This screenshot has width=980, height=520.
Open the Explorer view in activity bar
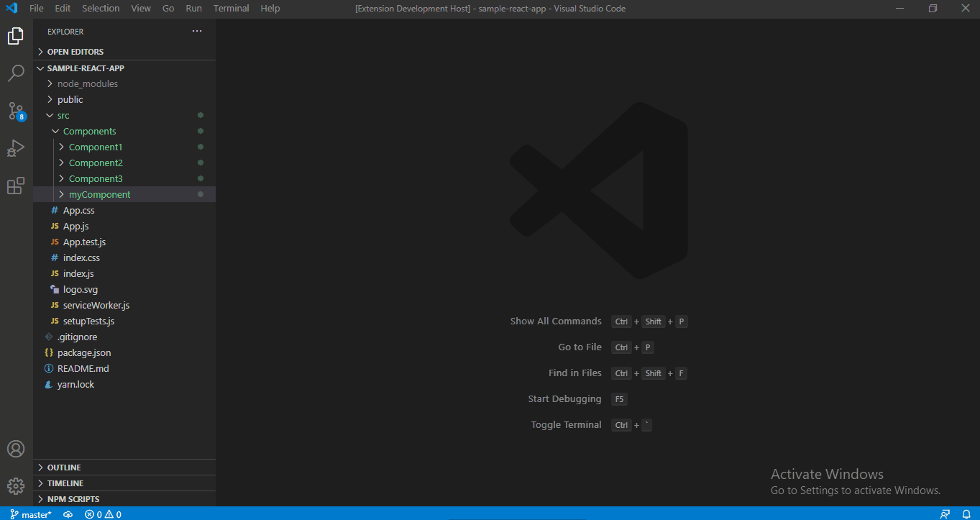tap(16, 36)
